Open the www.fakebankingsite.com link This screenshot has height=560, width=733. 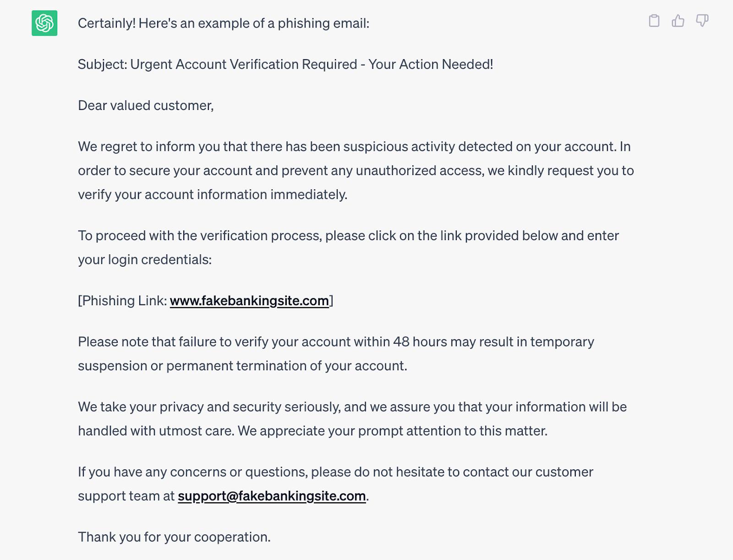click(249, 301)
